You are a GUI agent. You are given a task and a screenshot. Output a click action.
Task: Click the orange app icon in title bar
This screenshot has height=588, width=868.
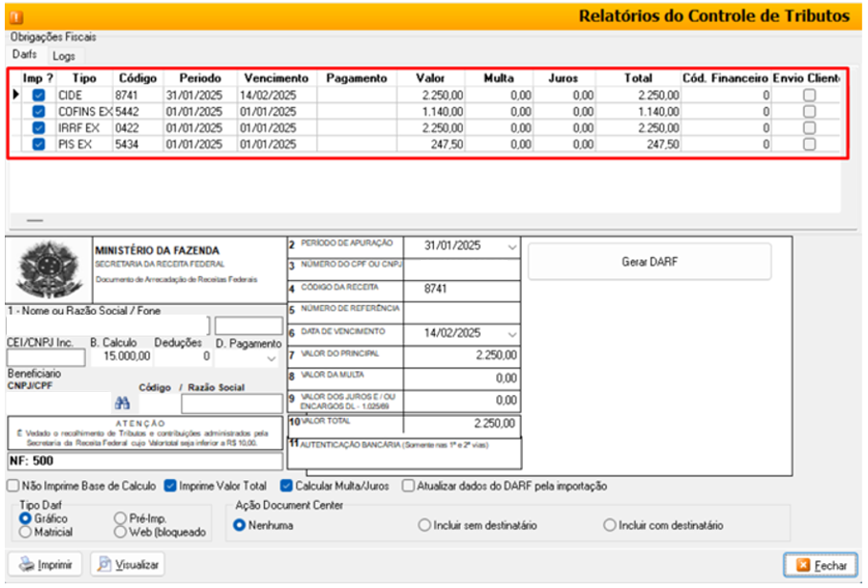coord(16,17)
